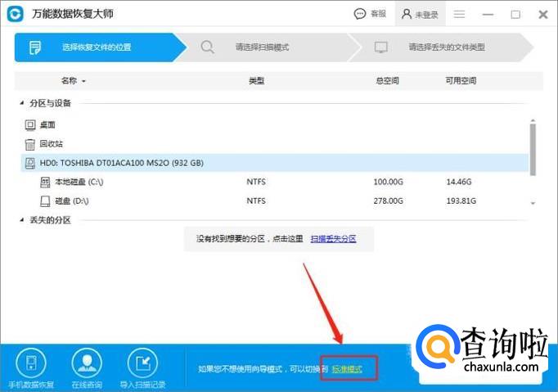Click the 未登录 login label
558x392 pixels.
tap(427, 15)
